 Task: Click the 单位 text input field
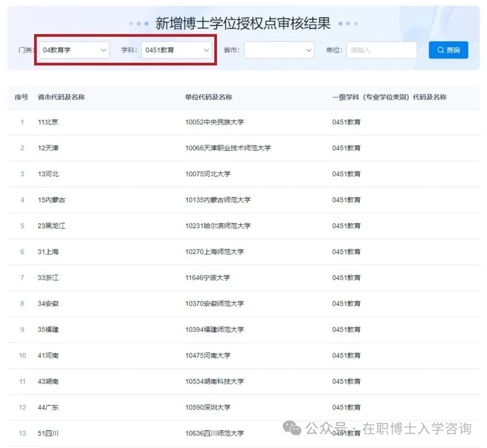pos(381,50)
